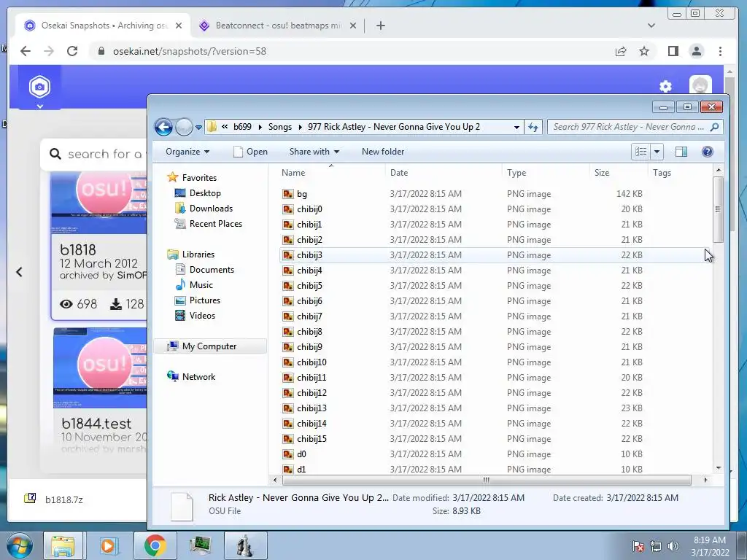Open Chrome from the taskbar
Viewport: 747px width, 560px height.
[155, 545]
